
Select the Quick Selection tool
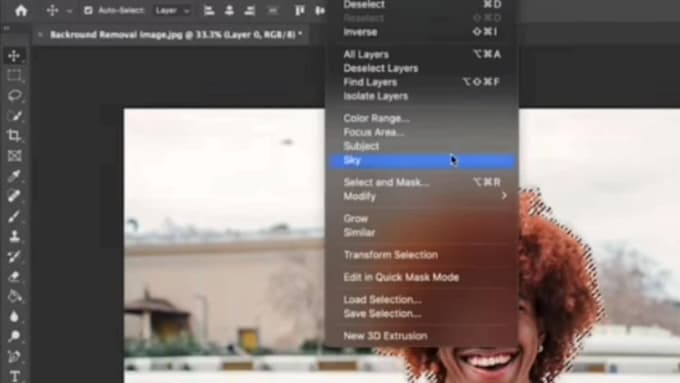tap(14, 115)
